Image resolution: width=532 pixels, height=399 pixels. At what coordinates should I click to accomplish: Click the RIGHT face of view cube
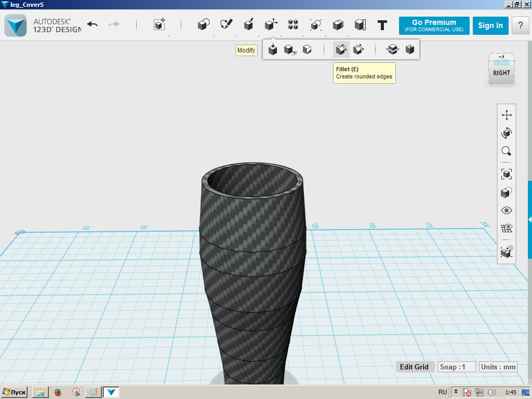(501, 73)
